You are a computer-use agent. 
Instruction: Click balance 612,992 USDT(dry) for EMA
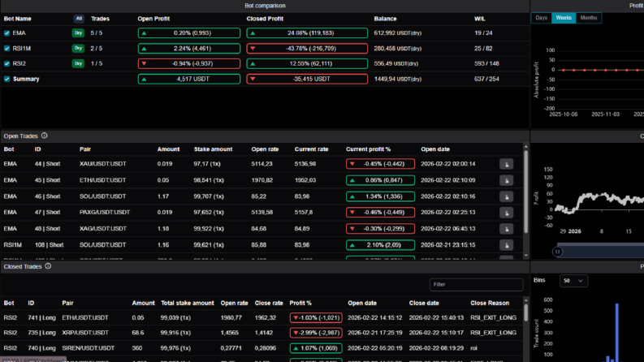point(398,33)
